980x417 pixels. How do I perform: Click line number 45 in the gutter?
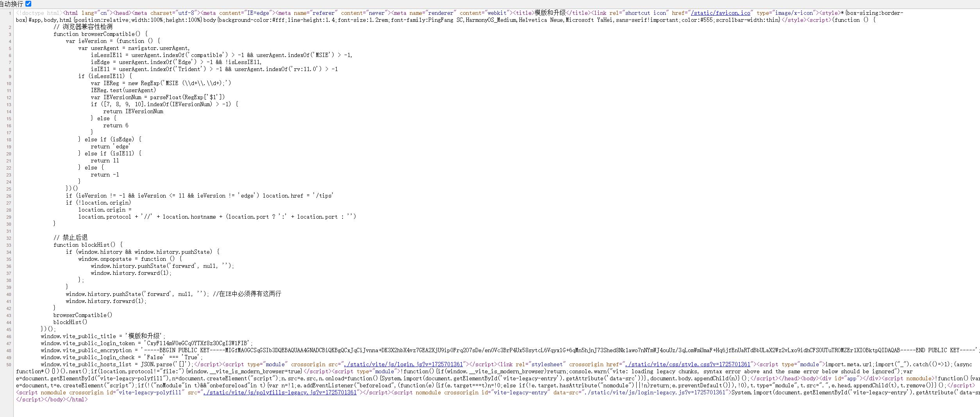(x=9, y=330)
